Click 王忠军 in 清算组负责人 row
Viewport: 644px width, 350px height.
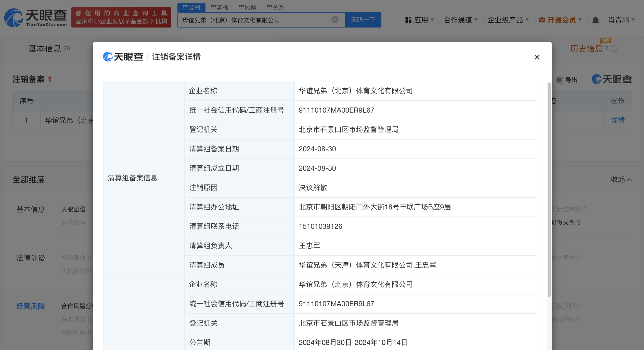(309, 246)
